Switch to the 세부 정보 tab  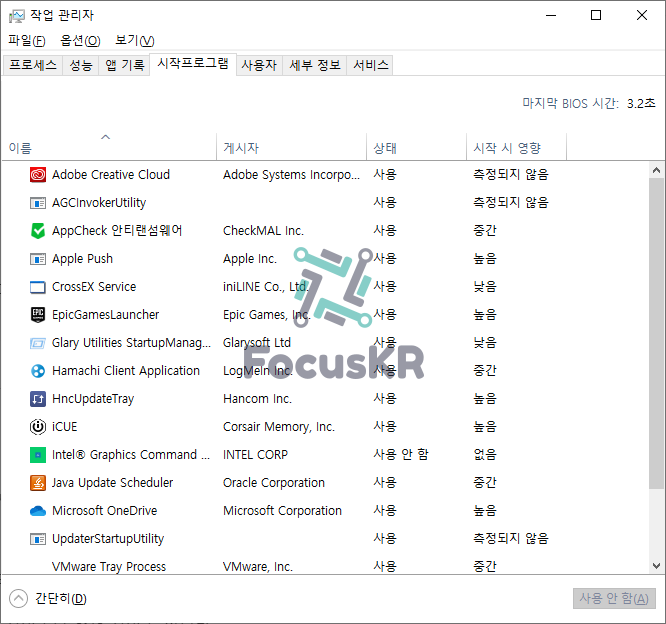315,65
